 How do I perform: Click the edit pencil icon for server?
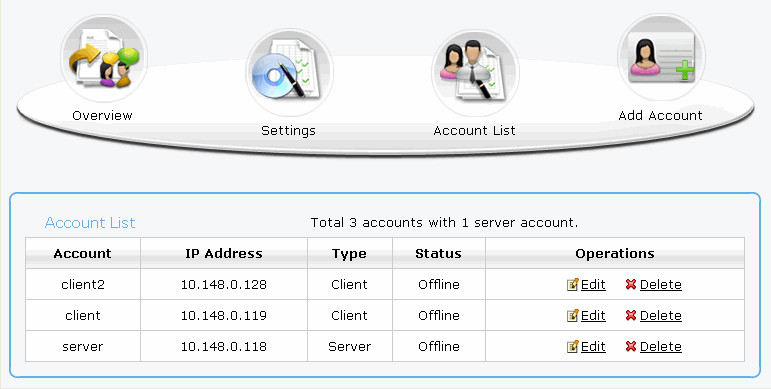pos(572,346)
